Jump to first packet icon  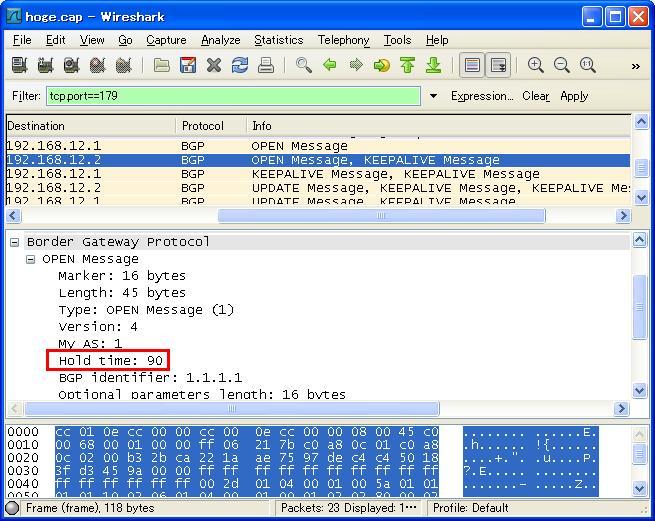407,65
